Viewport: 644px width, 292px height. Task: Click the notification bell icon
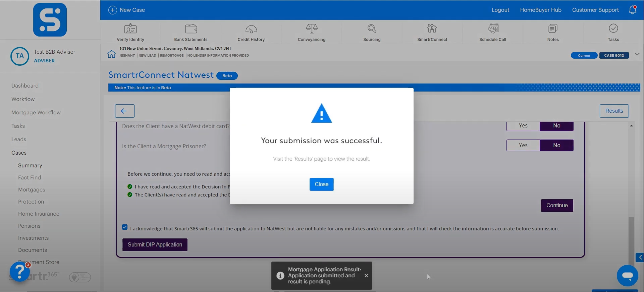coord(633,10)
